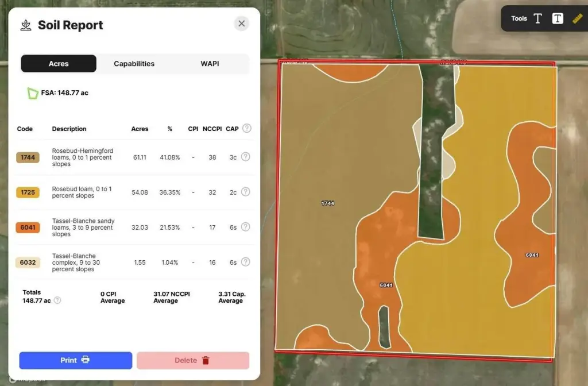Print the soil report
The height and width of the screenshot is (386, 588).
(76, 361)
